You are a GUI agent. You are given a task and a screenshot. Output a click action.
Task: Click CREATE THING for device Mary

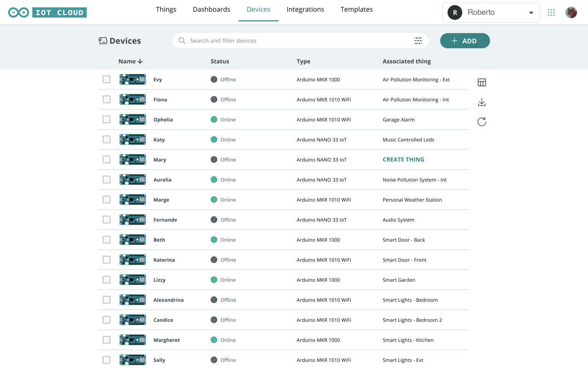coord(403,159)
